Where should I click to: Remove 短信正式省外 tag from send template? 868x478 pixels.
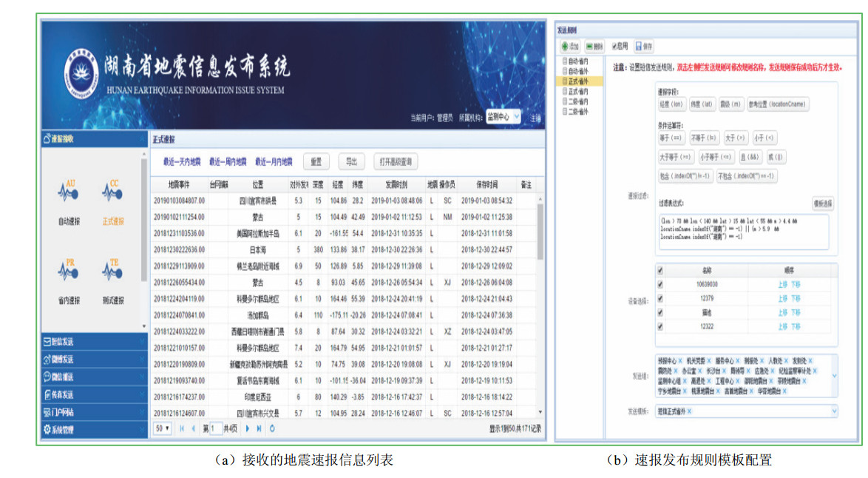coord(689,411)
